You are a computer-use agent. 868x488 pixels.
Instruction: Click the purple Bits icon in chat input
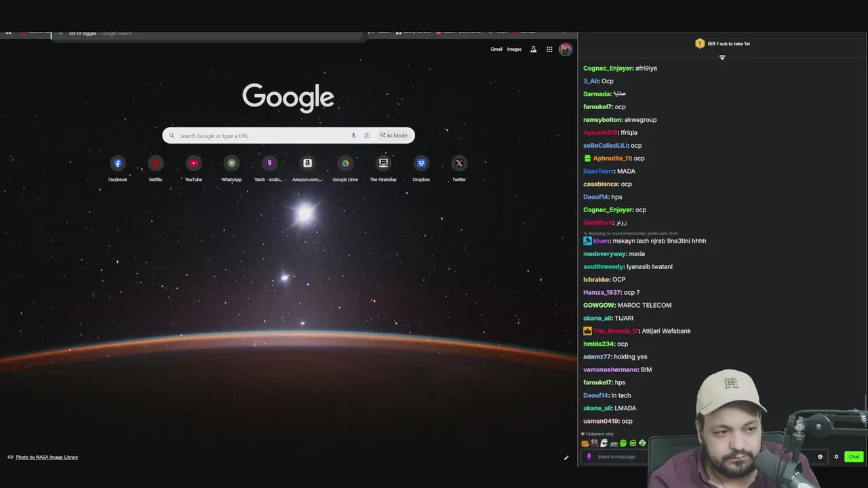(589, 457)
